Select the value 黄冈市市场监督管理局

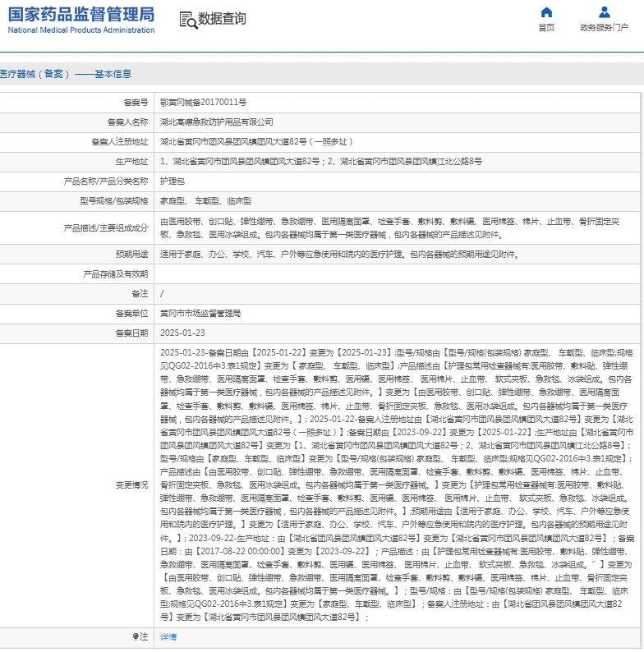(x=200, y=314)
